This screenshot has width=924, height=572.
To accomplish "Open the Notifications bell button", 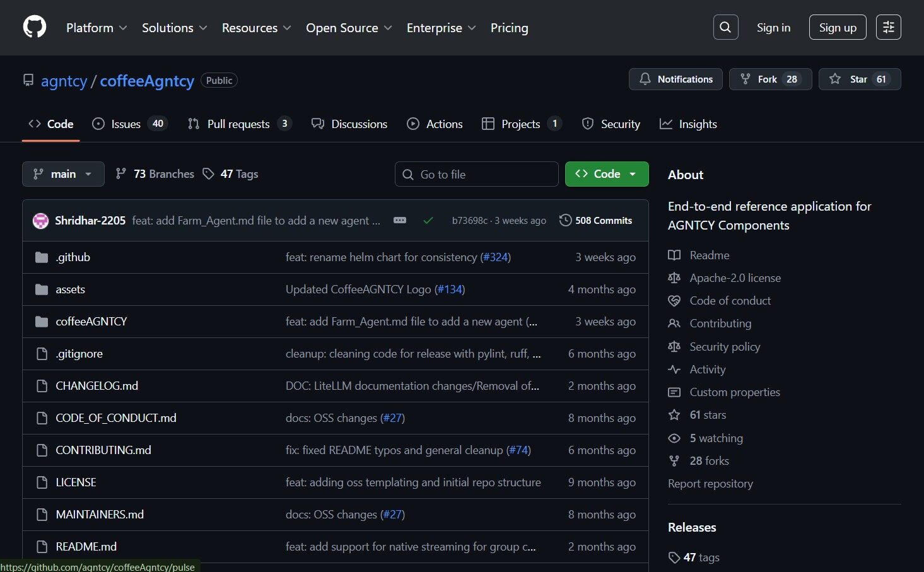I will pos(675,79).
